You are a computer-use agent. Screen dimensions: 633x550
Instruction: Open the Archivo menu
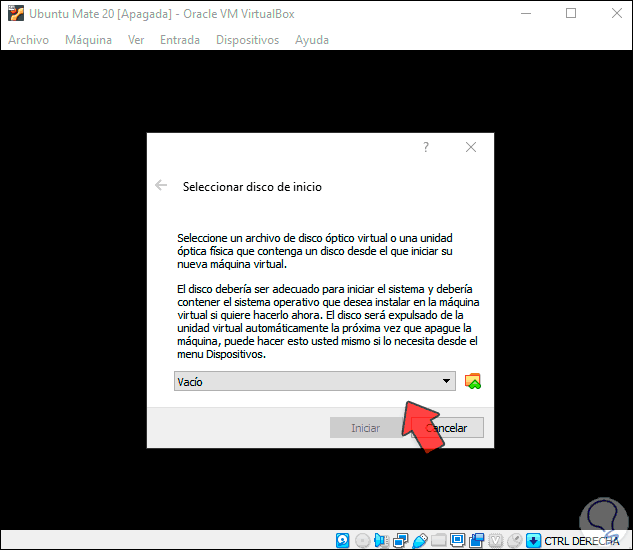click(x=28, y=40)
